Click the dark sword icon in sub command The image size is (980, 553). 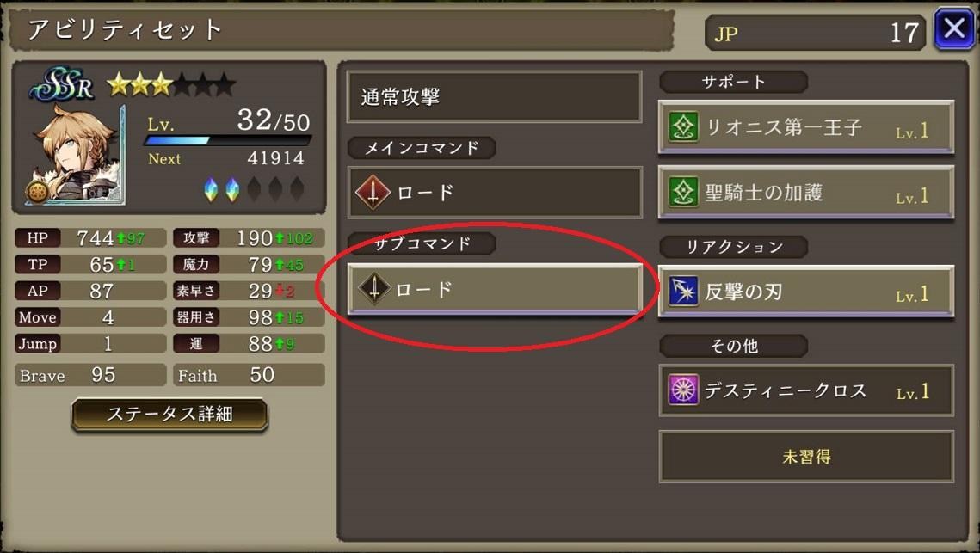coord(373,289)
